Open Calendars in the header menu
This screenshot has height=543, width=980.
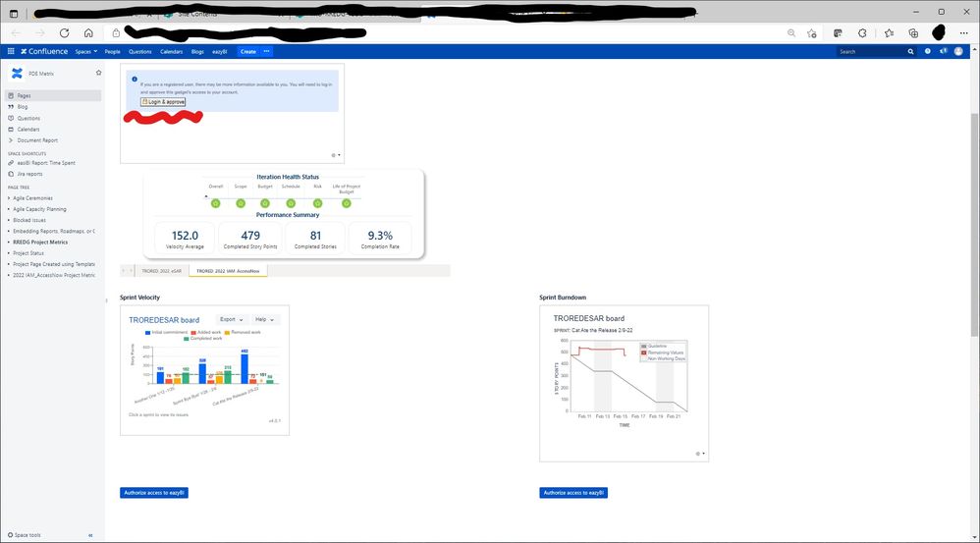coord(171,51)
